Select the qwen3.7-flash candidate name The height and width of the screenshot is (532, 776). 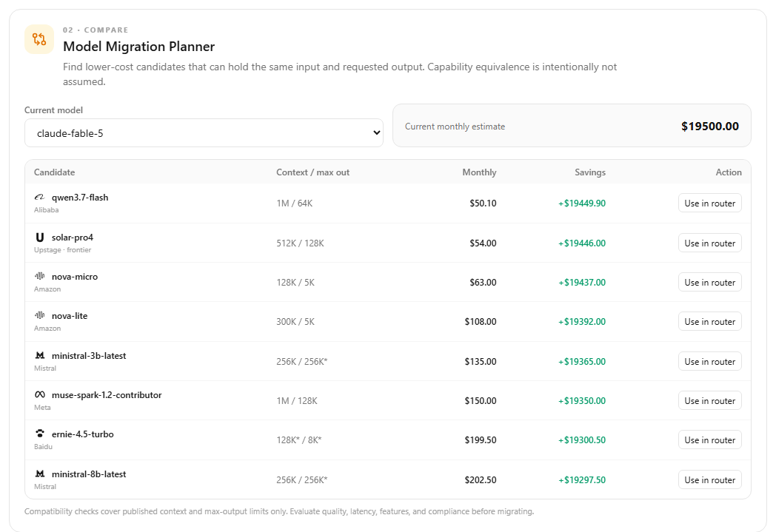click(x=80, y=198)
